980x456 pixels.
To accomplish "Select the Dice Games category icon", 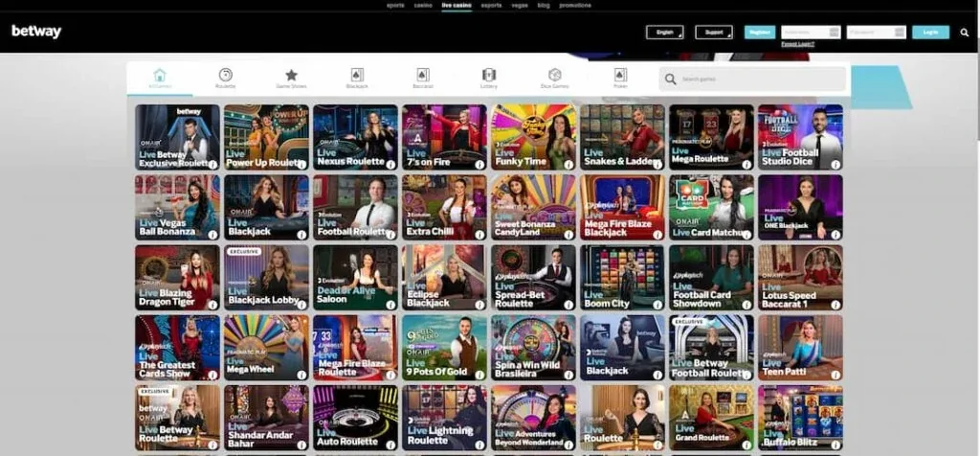I will click(x=554, y=76).
